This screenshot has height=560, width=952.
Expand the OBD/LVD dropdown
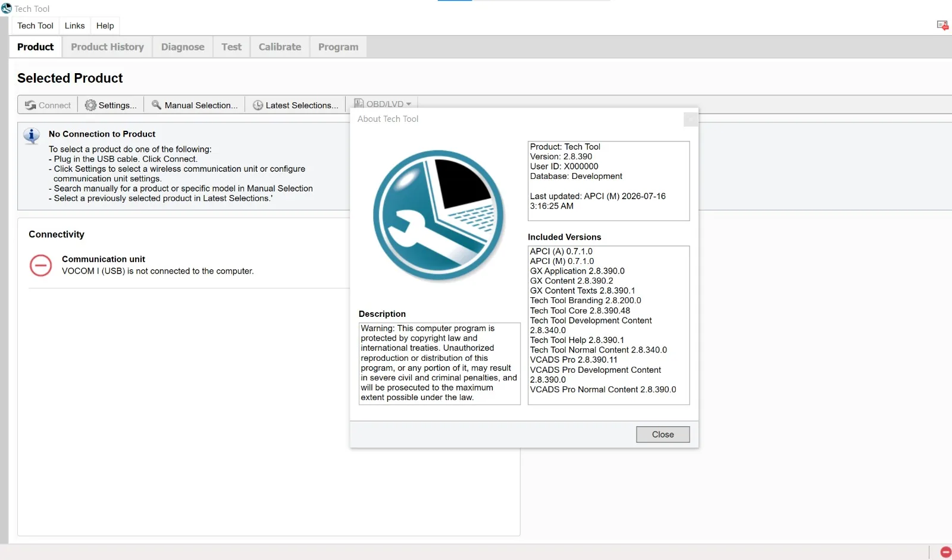point(383,103)
